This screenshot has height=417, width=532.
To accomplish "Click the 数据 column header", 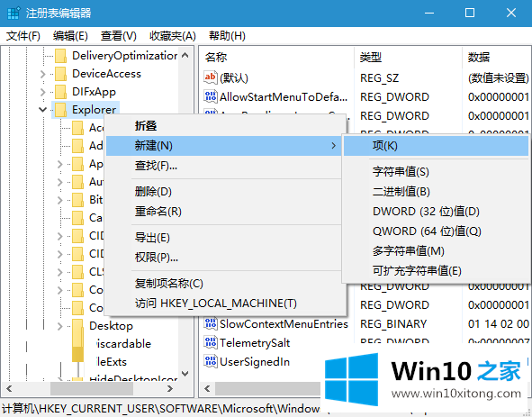I will 497,57.
